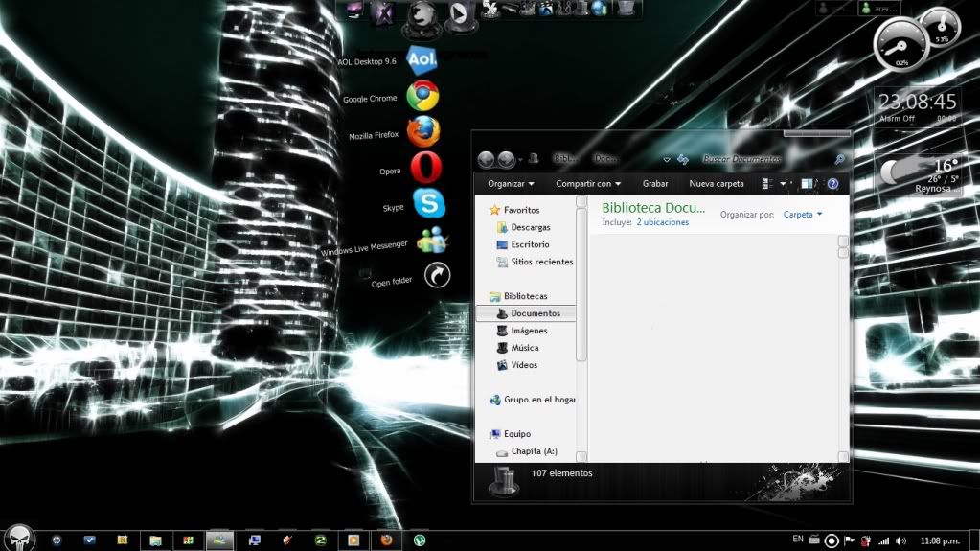
Task: Launch AOL Desktop 9.6 from the dock stack
Action: click(x=422, y=60)
